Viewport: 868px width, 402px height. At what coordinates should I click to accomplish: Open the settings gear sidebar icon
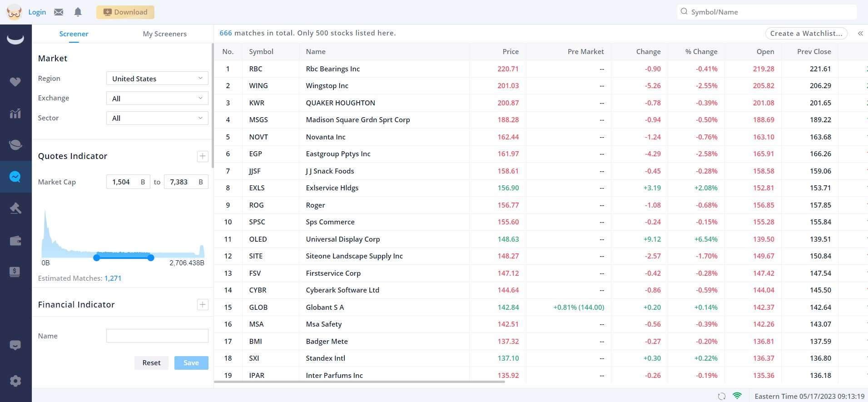[x=15, y=381]
